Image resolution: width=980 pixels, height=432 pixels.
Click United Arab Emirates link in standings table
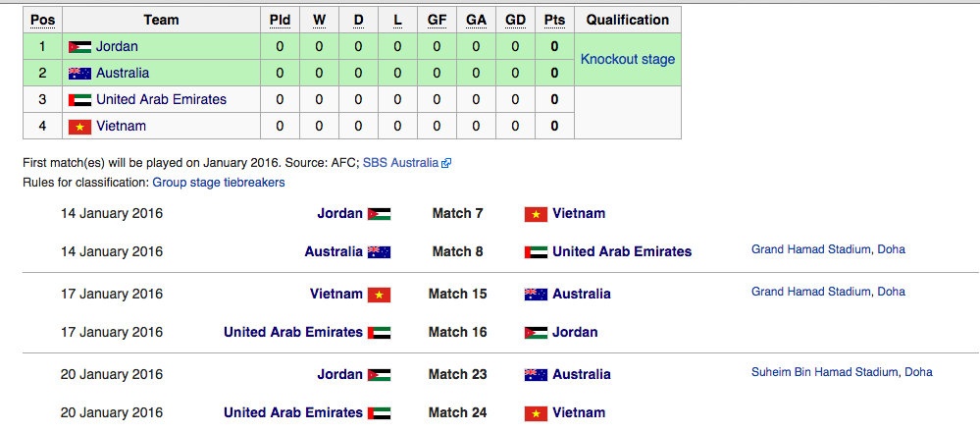click(161, 99)
